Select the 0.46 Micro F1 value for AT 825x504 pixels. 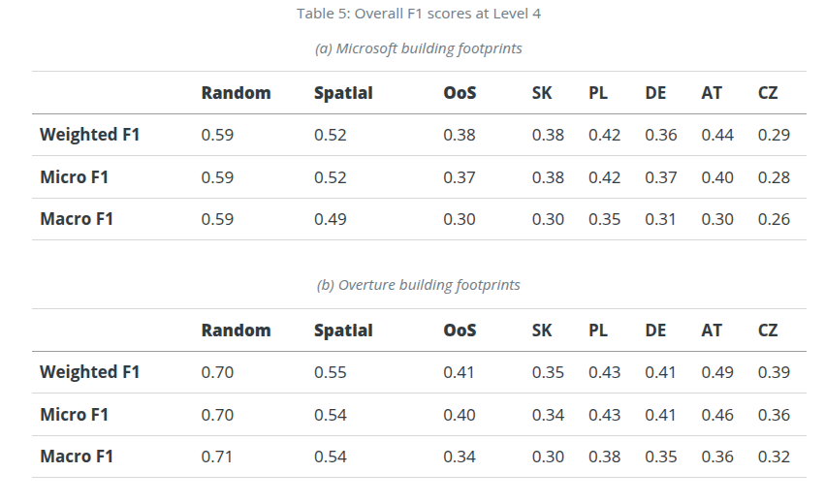pyautogui.click(x=717, y=415)
